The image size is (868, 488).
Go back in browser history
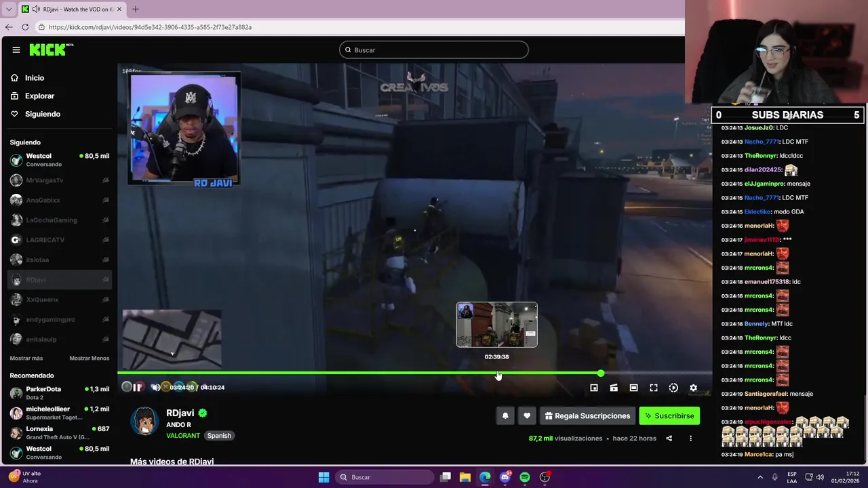pyautogui.click(x=9, y=27)
